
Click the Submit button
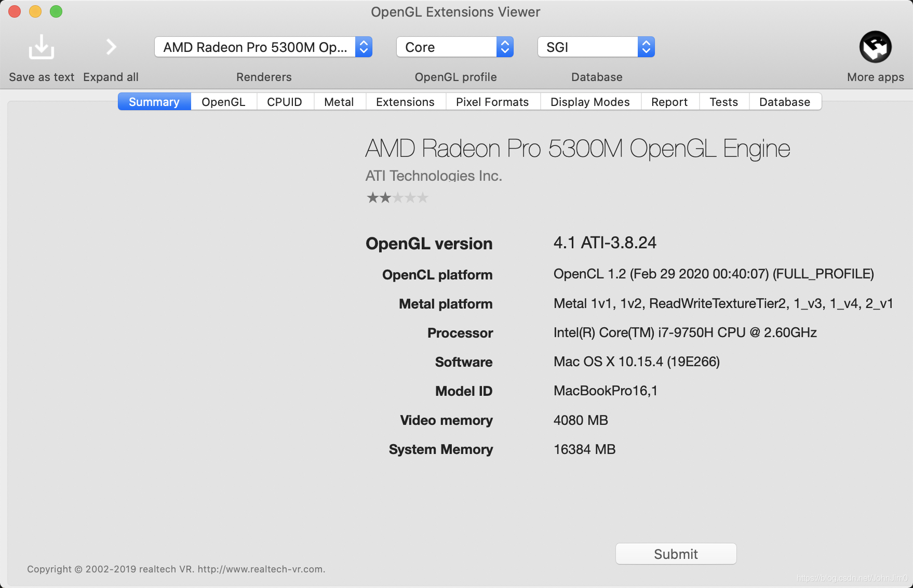click(676, 554)
